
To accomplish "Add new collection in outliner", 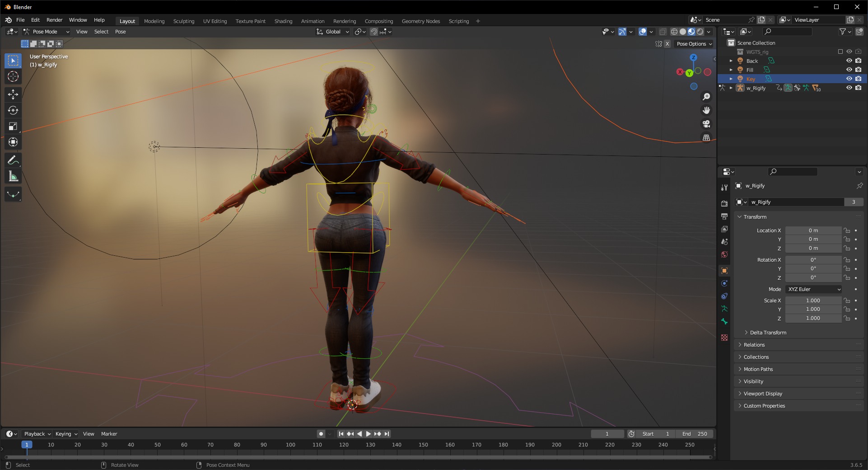I will 859,32.
